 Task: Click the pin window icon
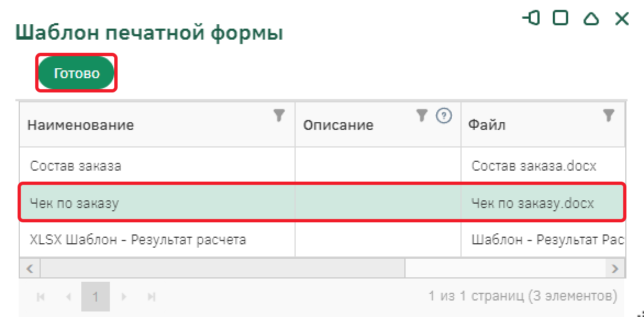point(531,19)
